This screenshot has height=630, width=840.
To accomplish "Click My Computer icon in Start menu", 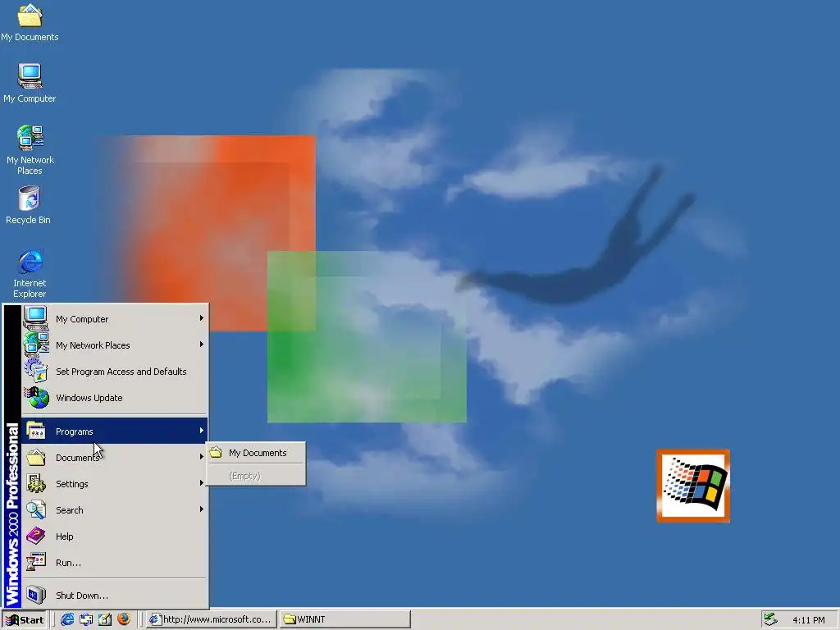I will (x=36, y=319).
